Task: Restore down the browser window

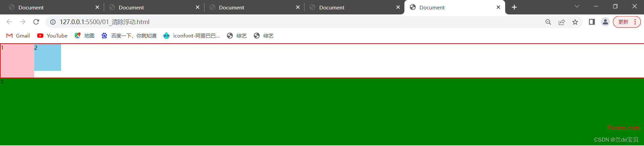Action: [615, 6]
